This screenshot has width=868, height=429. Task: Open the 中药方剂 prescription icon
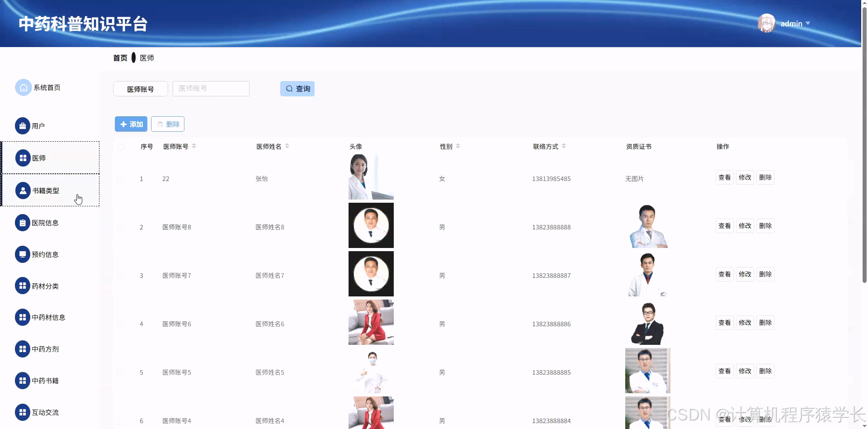[x=23, y=349]
